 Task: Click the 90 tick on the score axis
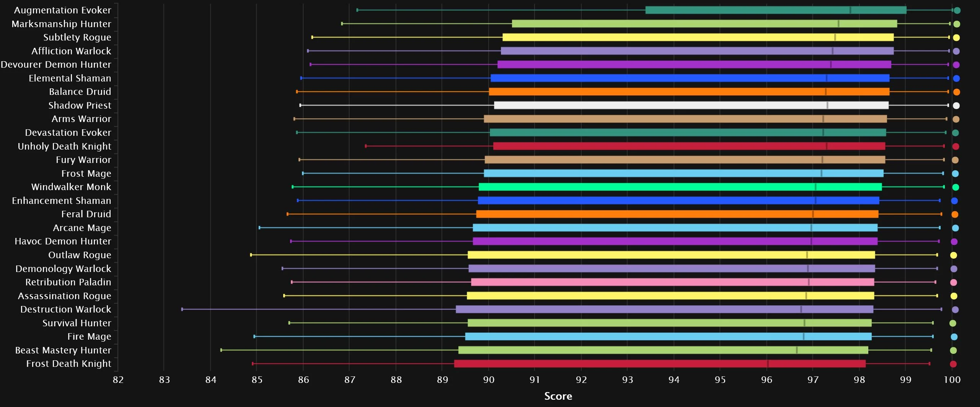click(x=489, y=380)
